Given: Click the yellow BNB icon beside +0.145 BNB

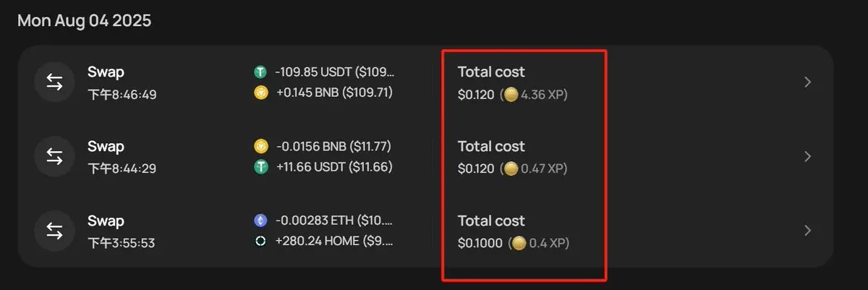Looking at the screenshot, I should [x=260, y=93].
